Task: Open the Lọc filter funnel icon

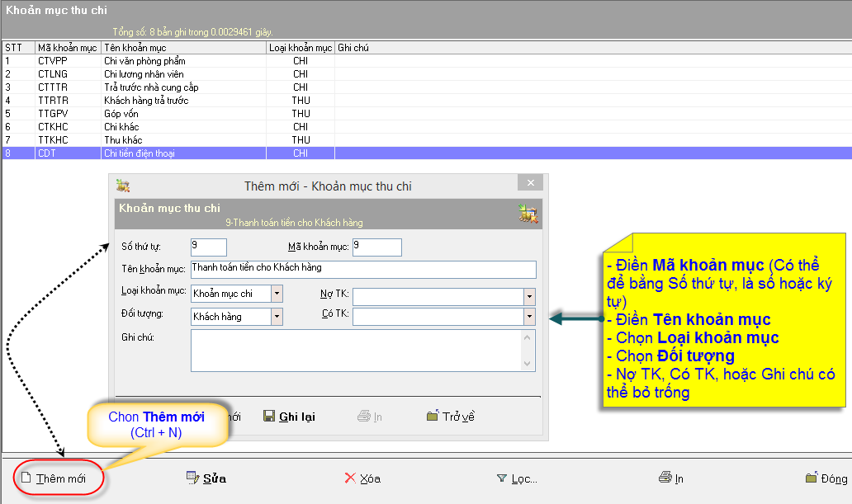Action: [x=501, y=478]
